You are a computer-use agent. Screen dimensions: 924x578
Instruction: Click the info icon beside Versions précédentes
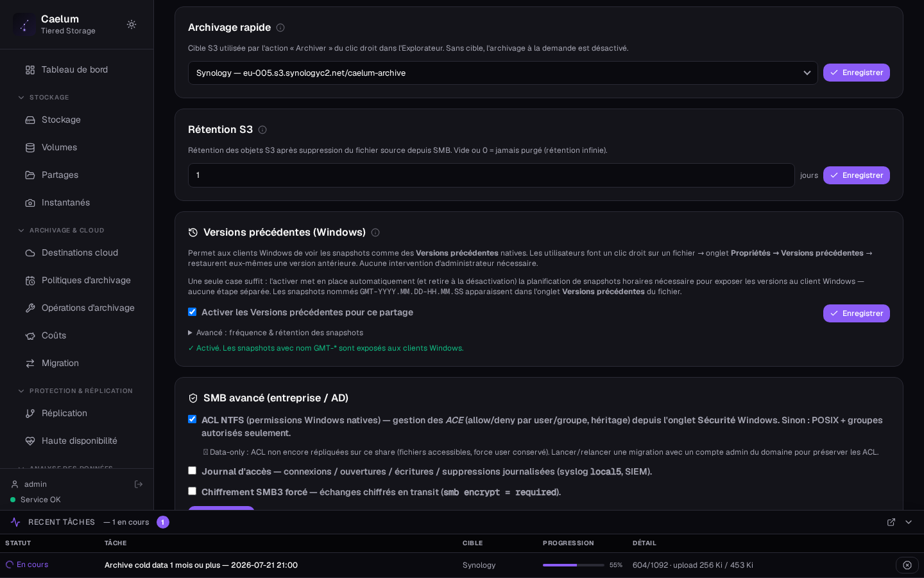(x=375, y=232)
